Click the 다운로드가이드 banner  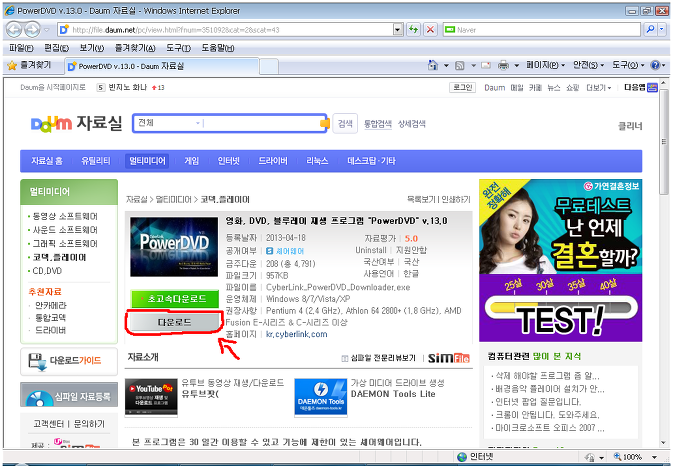(x=69, y=361)
